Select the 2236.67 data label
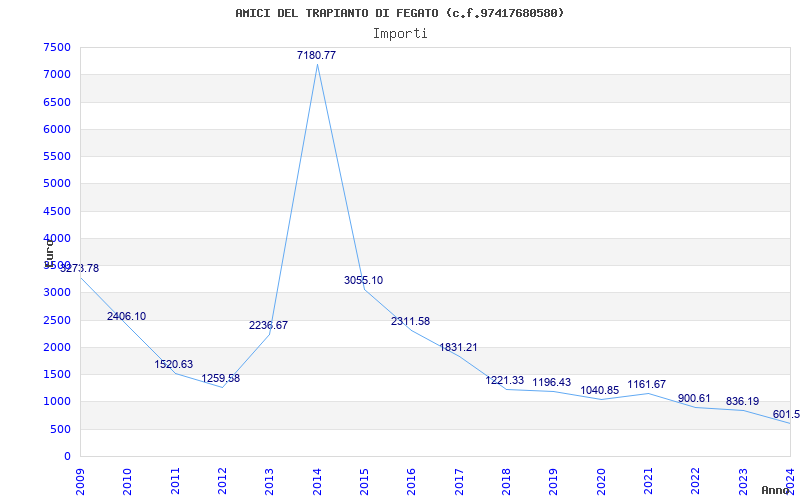 (x=268, y=325)
